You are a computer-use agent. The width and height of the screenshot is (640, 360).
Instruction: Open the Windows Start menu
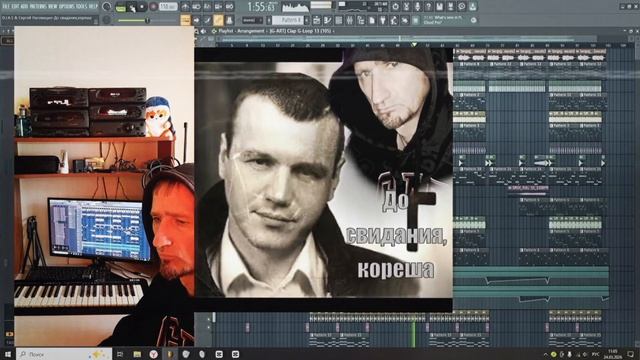[x=7, y=354]
